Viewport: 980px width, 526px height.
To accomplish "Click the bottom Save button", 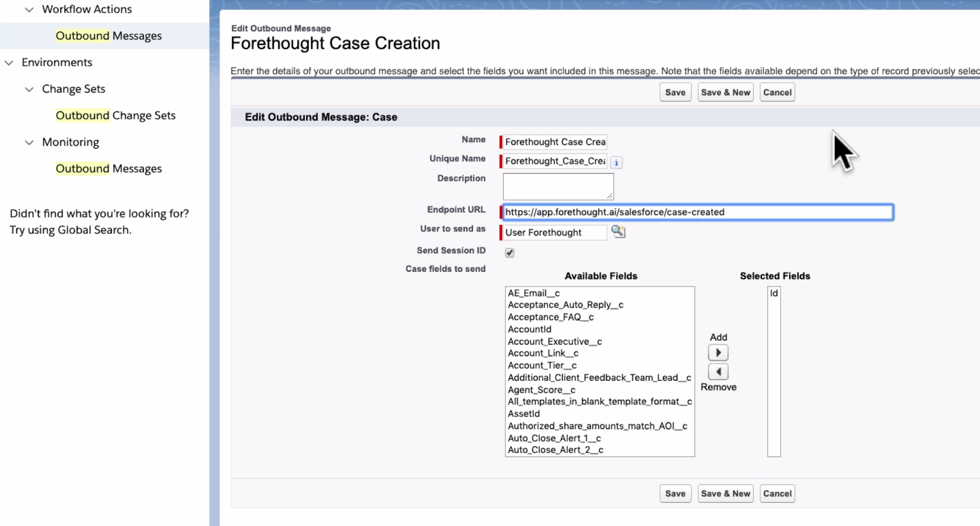I will coord(675,493).
